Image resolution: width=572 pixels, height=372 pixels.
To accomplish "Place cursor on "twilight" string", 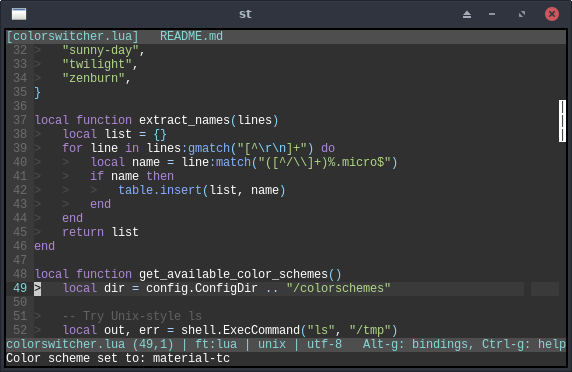I will pyautogui.click(x=97, y=64).
